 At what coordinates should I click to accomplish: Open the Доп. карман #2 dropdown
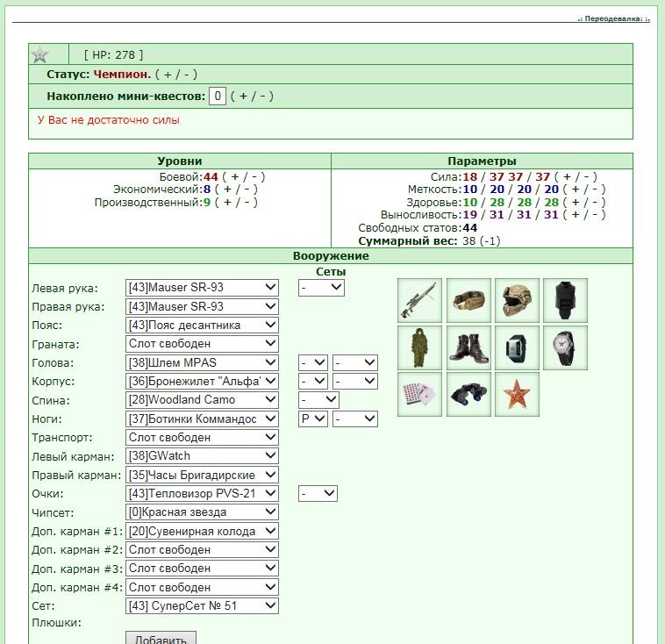pyautogui.click(x=202, y=550)
